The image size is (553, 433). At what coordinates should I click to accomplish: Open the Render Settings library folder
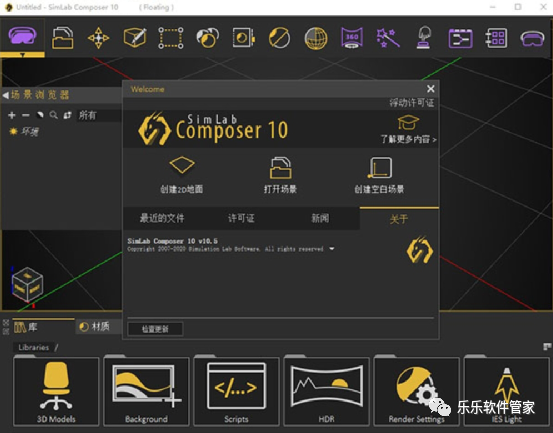pyautogui.click(x=417, y=391)
